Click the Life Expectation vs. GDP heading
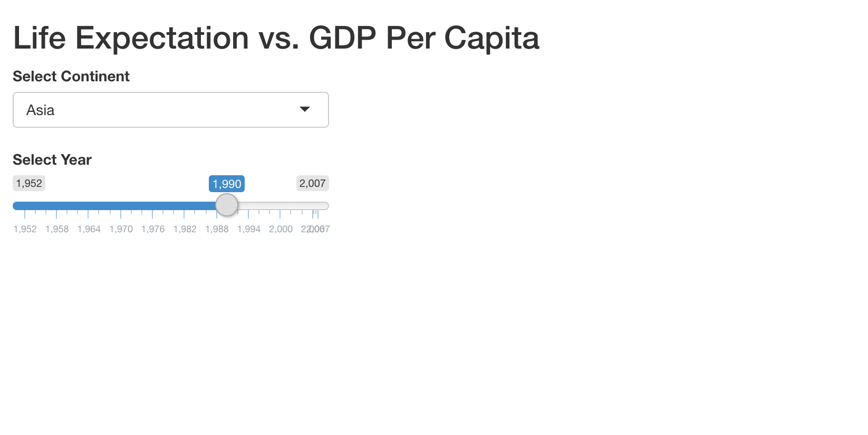The image size is (868, 435). [x=276, y=38]
